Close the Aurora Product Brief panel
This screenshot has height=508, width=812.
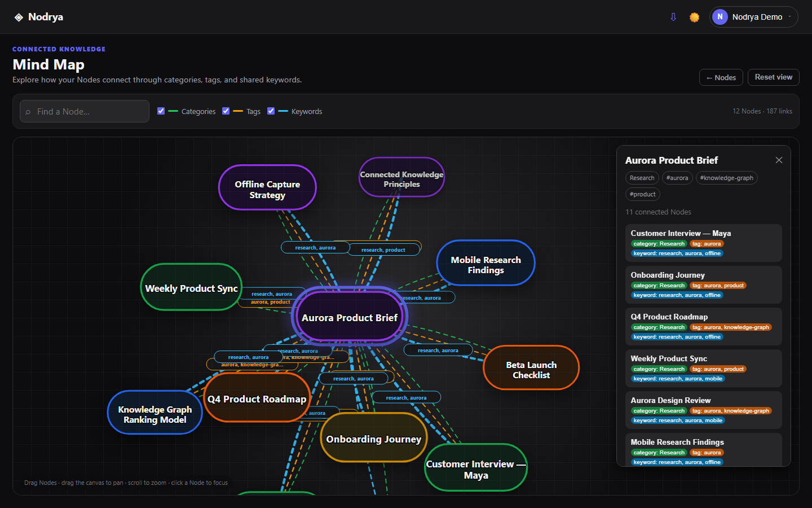779,160
